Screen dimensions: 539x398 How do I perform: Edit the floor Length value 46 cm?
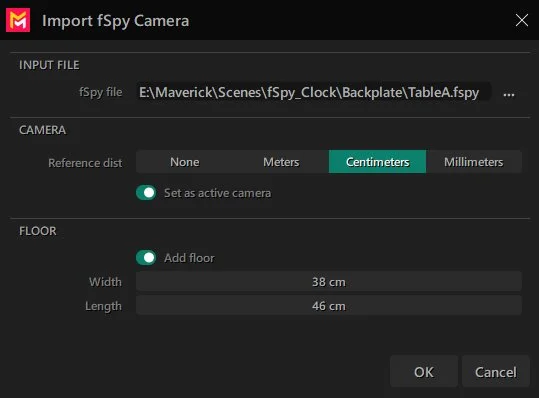(329, 306)
